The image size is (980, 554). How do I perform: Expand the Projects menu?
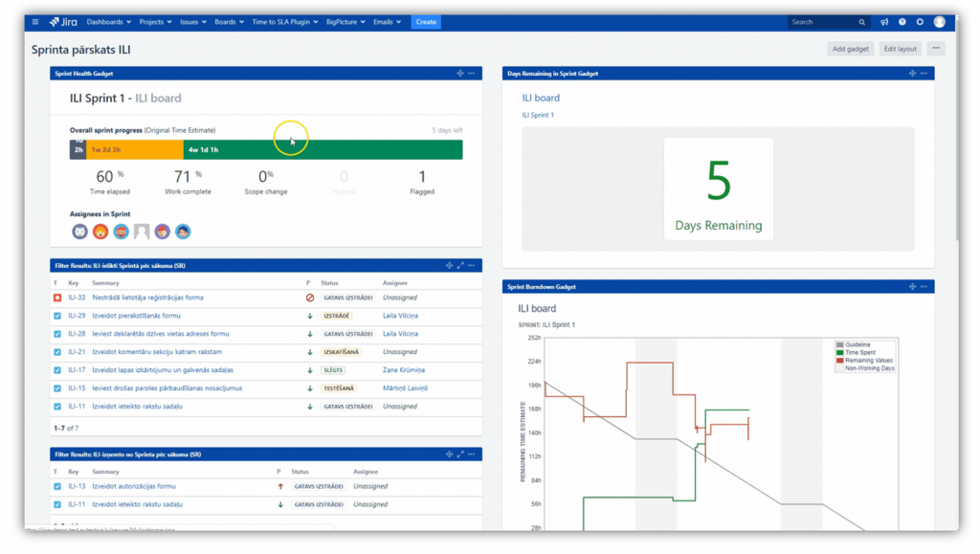click(x=155, y=22)
